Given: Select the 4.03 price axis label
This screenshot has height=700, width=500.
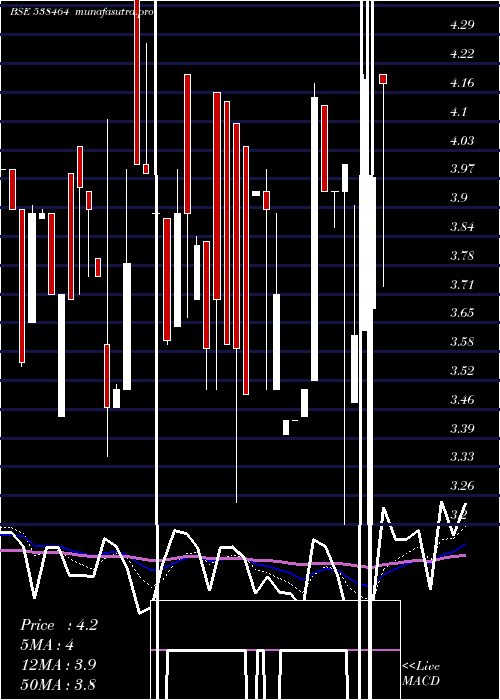Looking at the screenshot, I should [x=462, y=141].
